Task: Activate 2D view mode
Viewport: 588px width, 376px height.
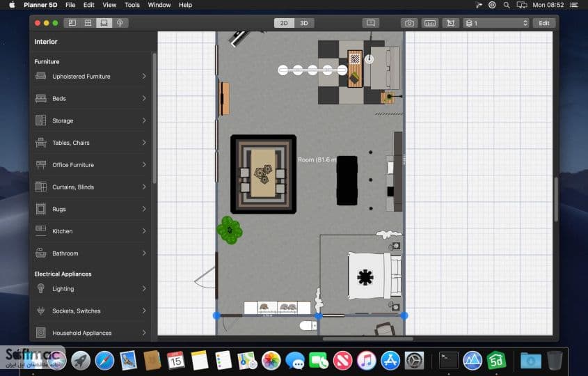Action: (284, 23)
